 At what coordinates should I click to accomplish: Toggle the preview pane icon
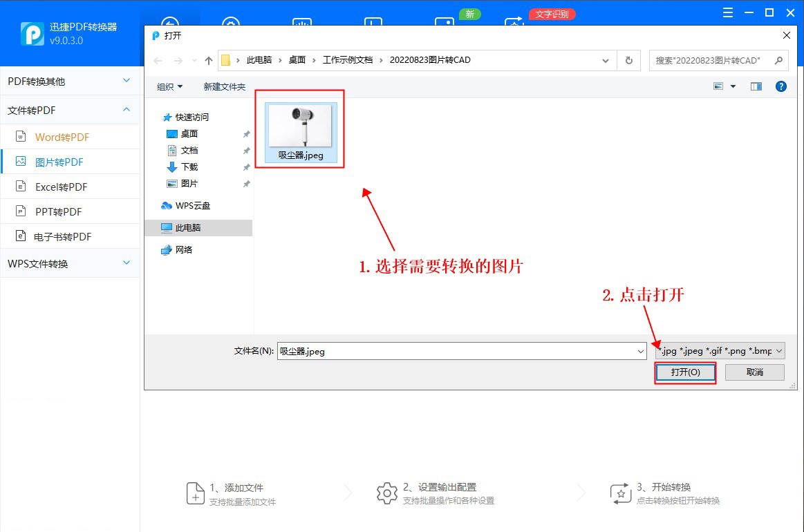tap(756, 86)
